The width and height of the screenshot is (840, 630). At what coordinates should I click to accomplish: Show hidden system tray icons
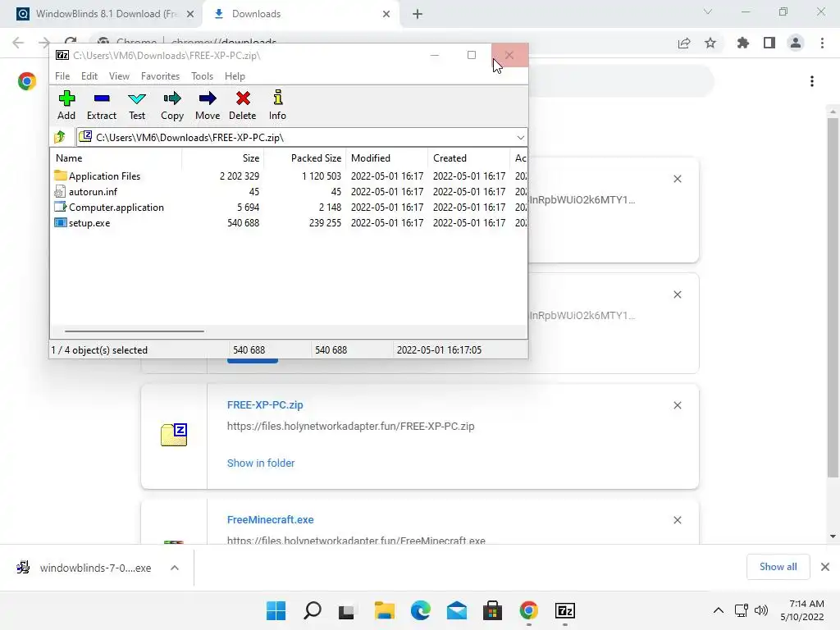point(719,610)
